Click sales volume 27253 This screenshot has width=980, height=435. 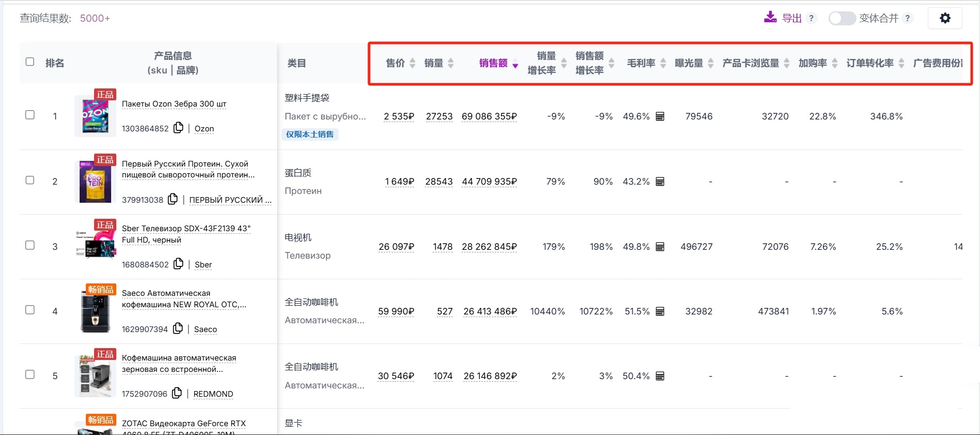pos(439,116)
